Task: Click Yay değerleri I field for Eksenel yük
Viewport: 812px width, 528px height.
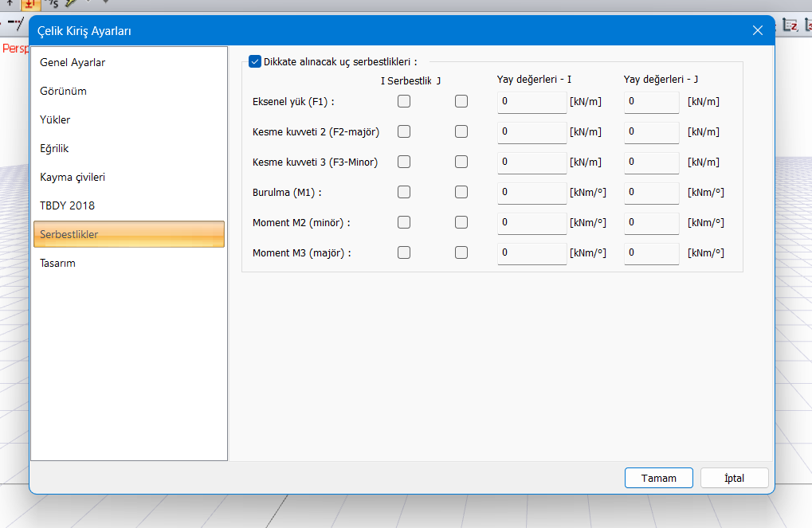Action: click(532, 102)
